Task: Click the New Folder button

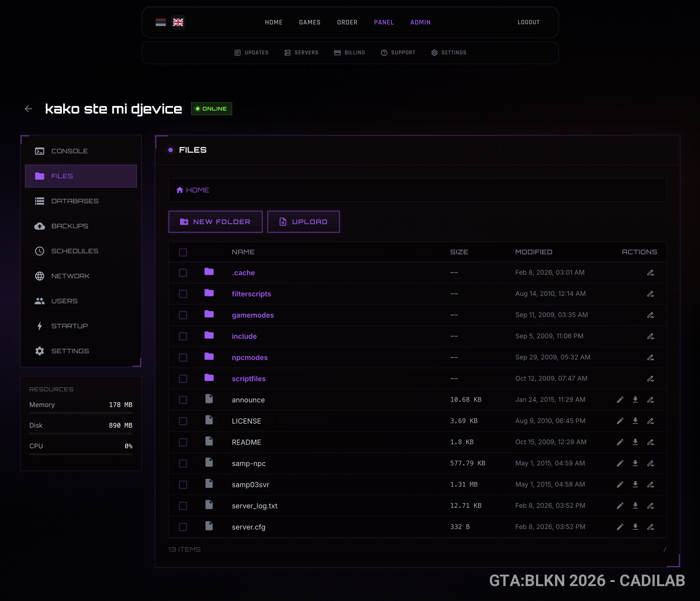Action: point(215,222)
